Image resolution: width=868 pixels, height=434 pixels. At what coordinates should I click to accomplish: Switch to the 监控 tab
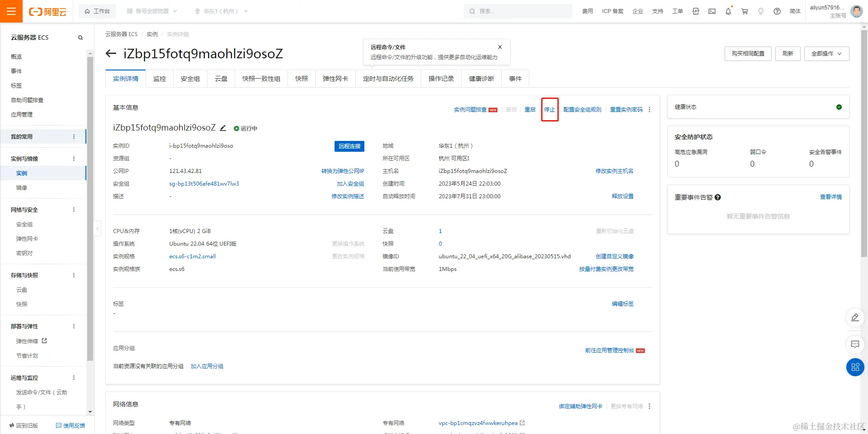(160, 79)
